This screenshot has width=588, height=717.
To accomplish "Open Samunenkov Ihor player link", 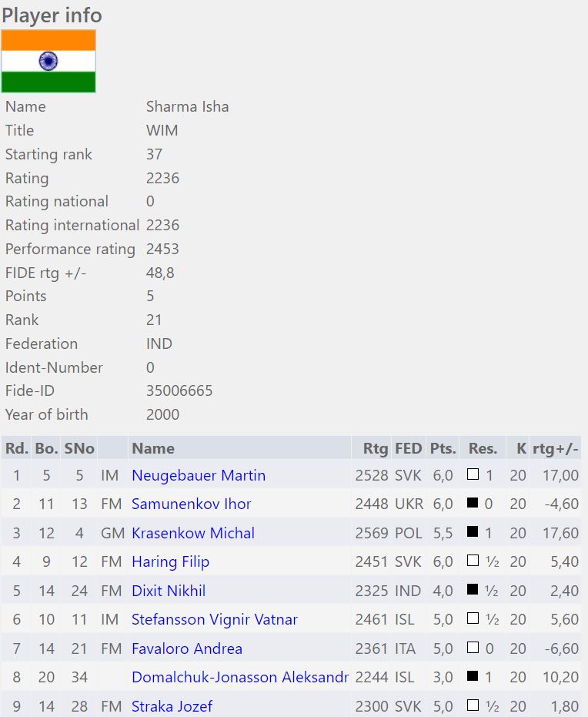I will [192, 504].
